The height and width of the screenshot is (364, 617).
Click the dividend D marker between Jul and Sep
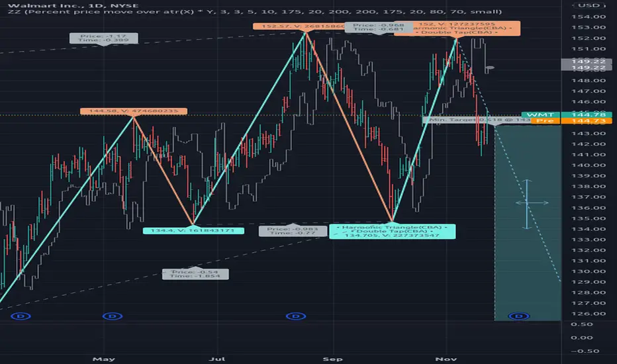[x=296, y=316]
